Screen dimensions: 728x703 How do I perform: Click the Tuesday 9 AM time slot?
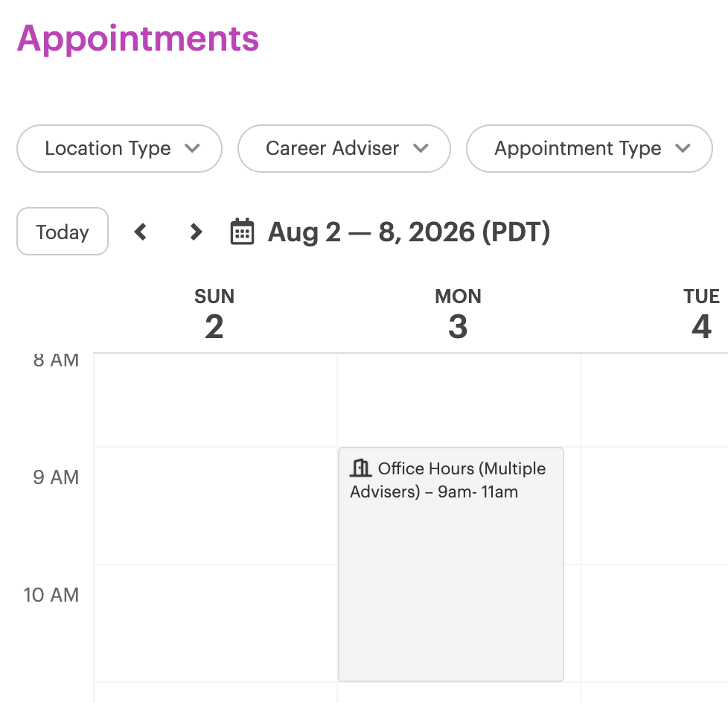[654, 506]
